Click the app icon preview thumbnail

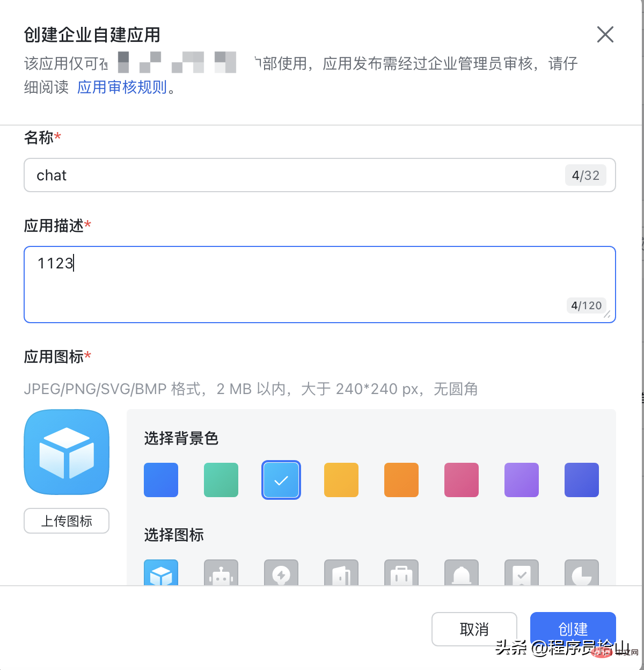click(66, 452)
